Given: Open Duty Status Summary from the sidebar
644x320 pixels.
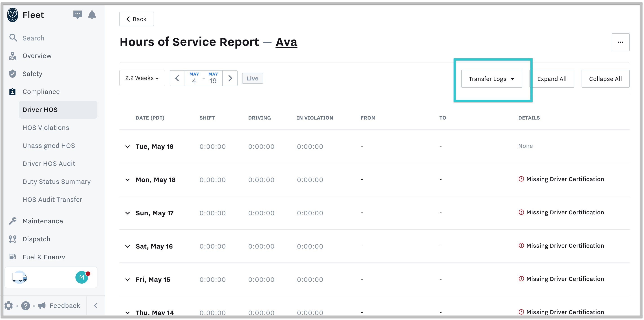Looking at the screenshot, I should click(57, 181).
